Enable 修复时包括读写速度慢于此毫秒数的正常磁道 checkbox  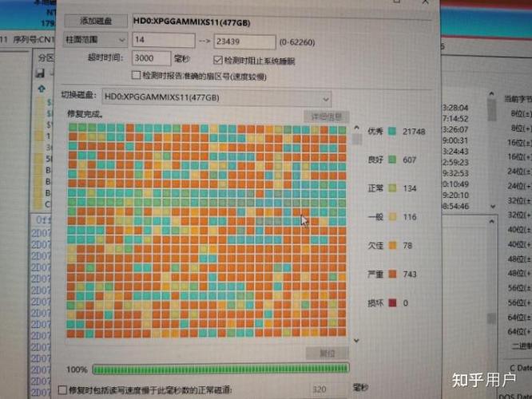coord(62,390)
